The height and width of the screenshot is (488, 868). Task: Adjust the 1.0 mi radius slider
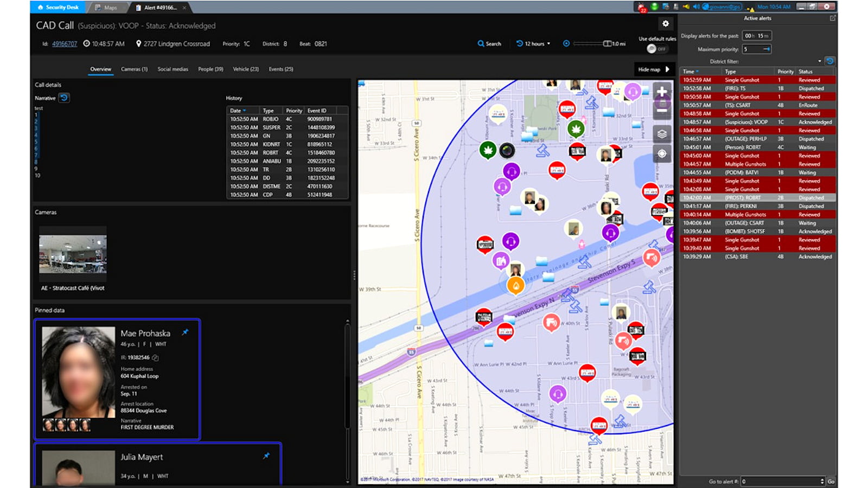607,44
